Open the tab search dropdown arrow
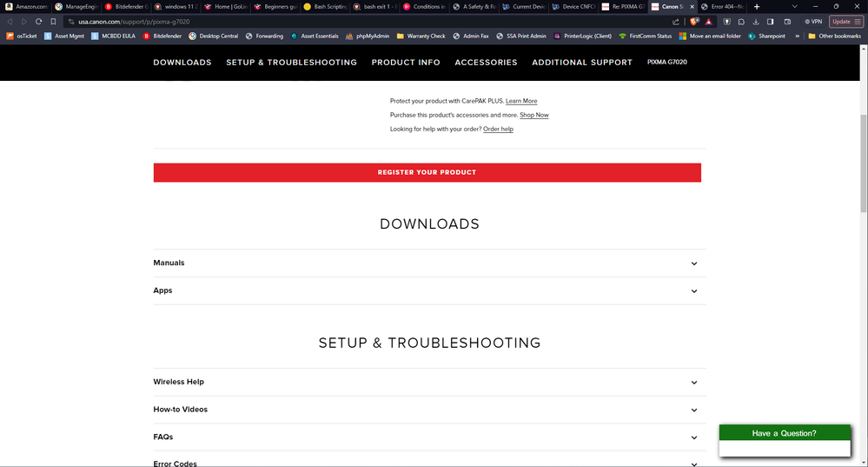 pyautogui.click(x=794, y=7)
